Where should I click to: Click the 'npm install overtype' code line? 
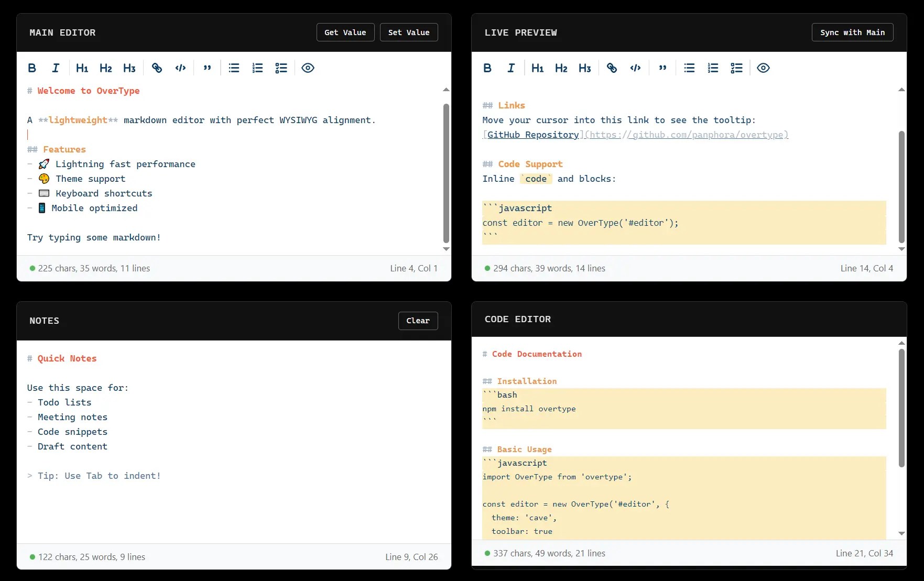[529, 409]
